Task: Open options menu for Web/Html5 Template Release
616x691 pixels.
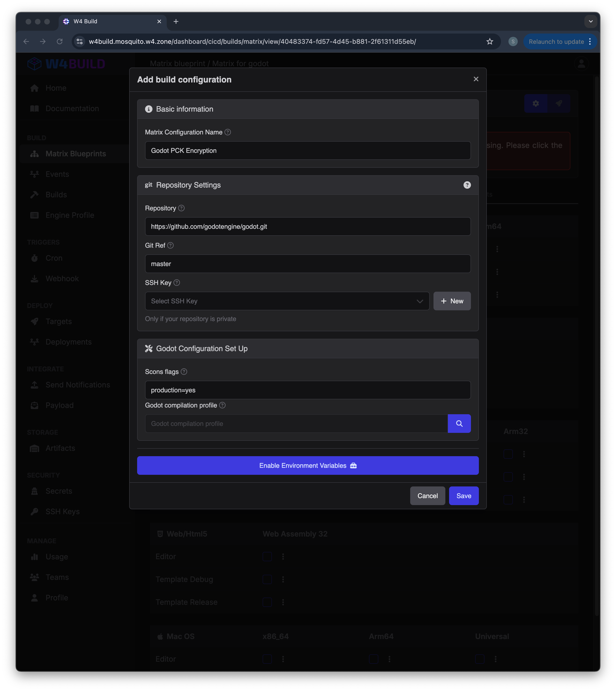Action: [283, 602]
